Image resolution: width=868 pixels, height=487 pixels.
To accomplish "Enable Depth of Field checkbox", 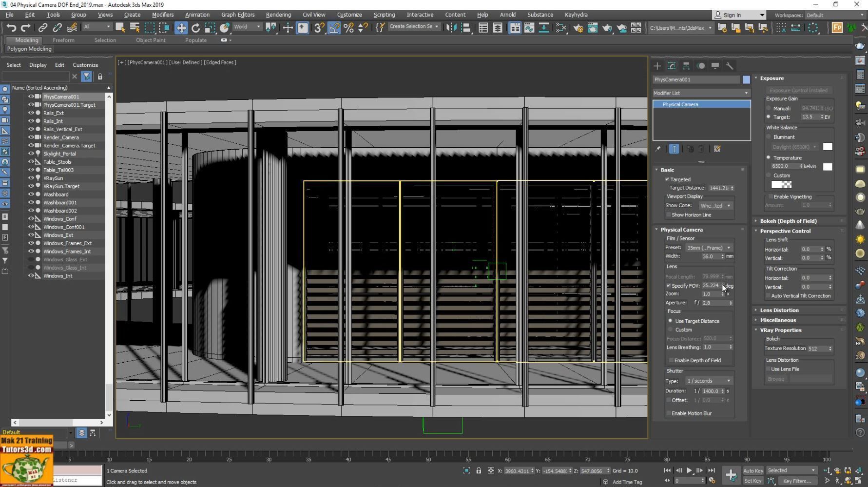I will click(671, 361).
